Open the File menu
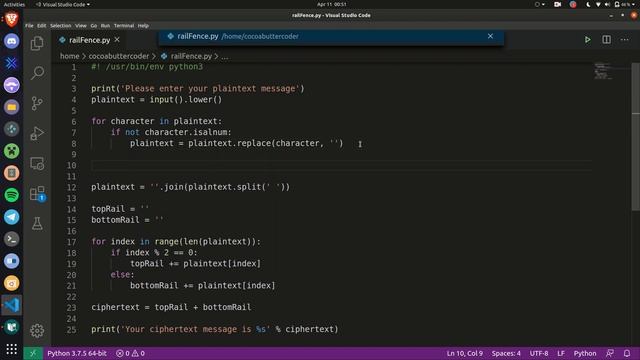640x360 pixels. tap(29, 25)
